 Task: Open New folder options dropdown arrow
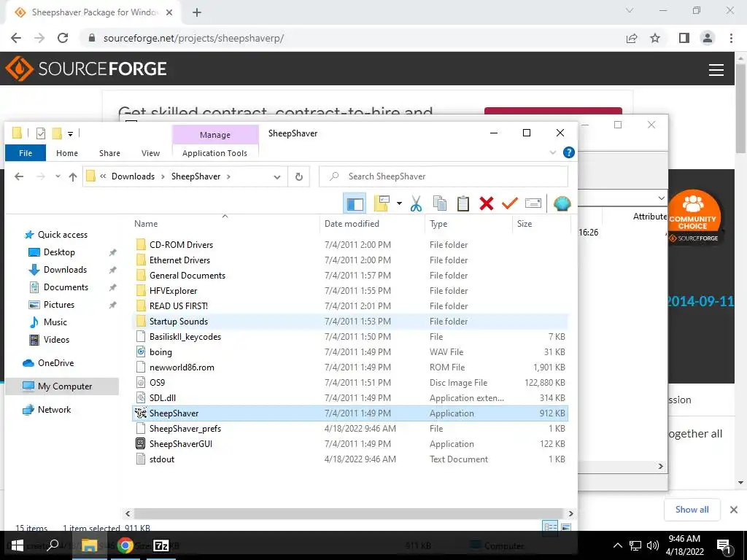tap(399, 203)
